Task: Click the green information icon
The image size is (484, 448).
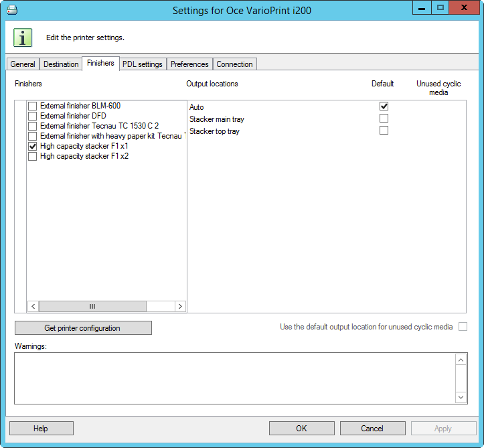Action: pyautogui.click(x=23, y=38)
